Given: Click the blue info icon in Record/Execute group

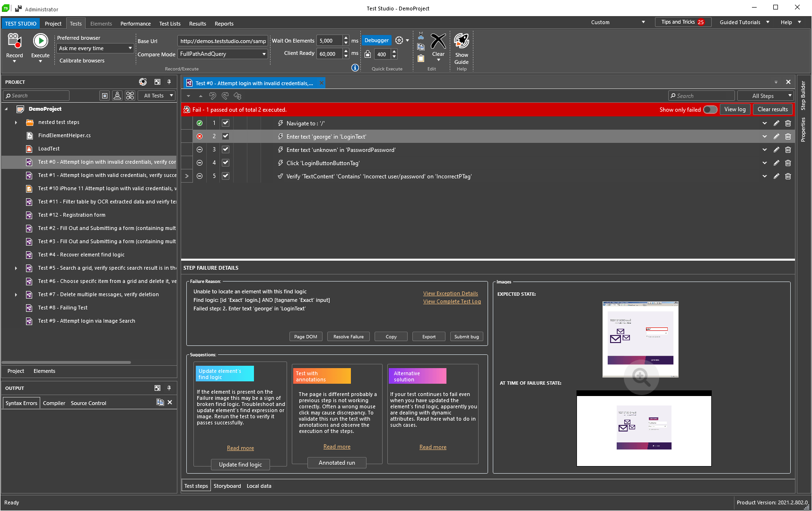Looking at the screenshot, I should tap(355, 68).
